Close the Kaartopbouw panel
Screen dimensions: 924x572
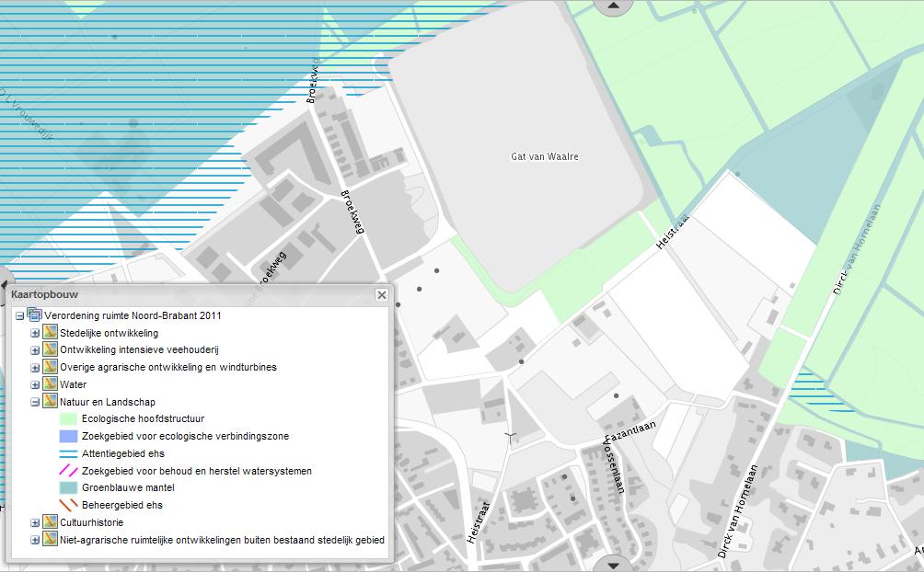(381, 295)
